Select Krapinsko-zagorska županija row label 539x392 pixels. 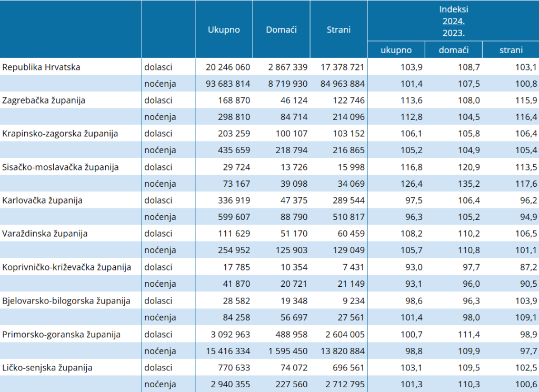(x=60, y=134)
